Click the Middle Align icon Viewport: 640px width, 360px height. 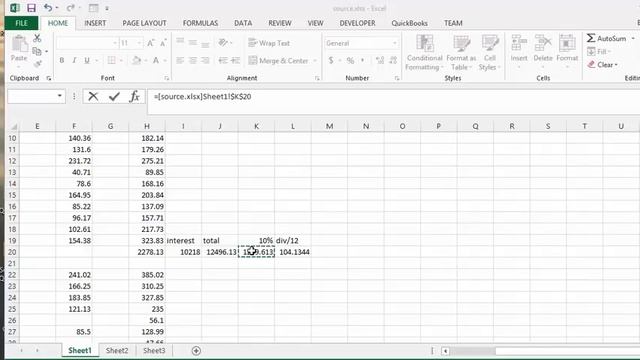193,42
